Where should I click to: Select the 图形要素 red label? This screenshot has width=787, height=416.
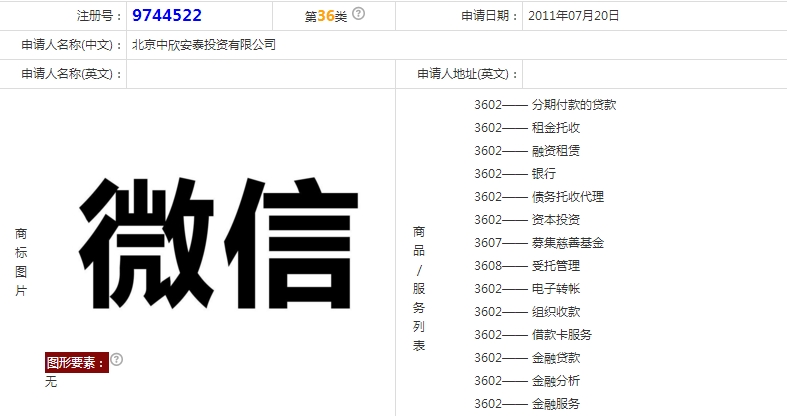(x=77, y=362)
